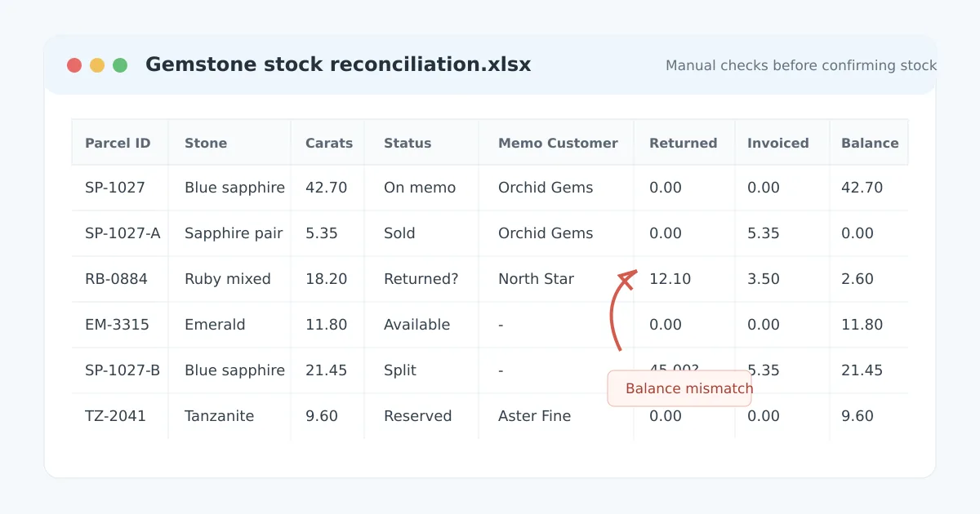
Task: Click the Balance mismatch annotation label
Action: (679, 388)
